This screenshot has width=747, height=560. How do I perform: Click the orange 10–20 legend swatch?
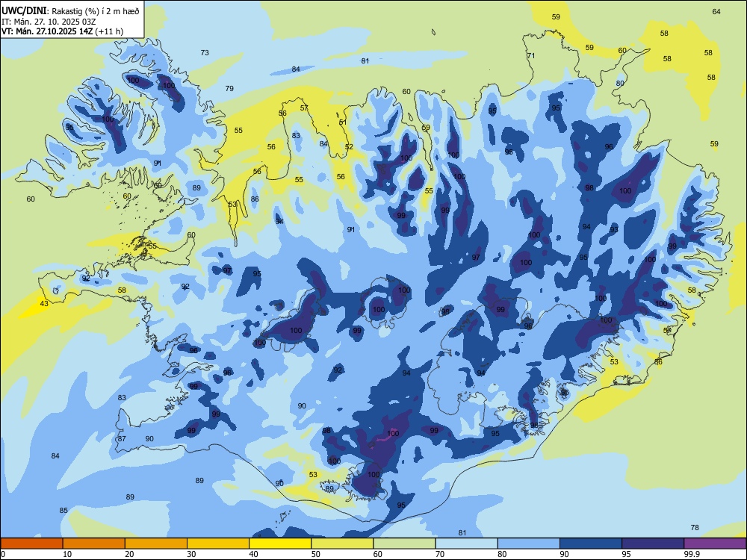coord(94,544)
